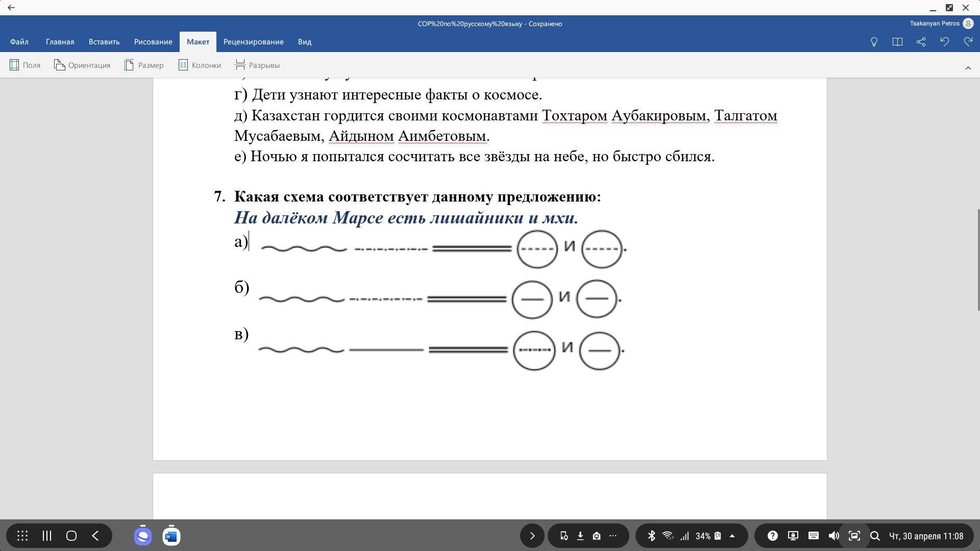Open the Ориентация dropdown
The image size is (980, 551).
point(82,65)
